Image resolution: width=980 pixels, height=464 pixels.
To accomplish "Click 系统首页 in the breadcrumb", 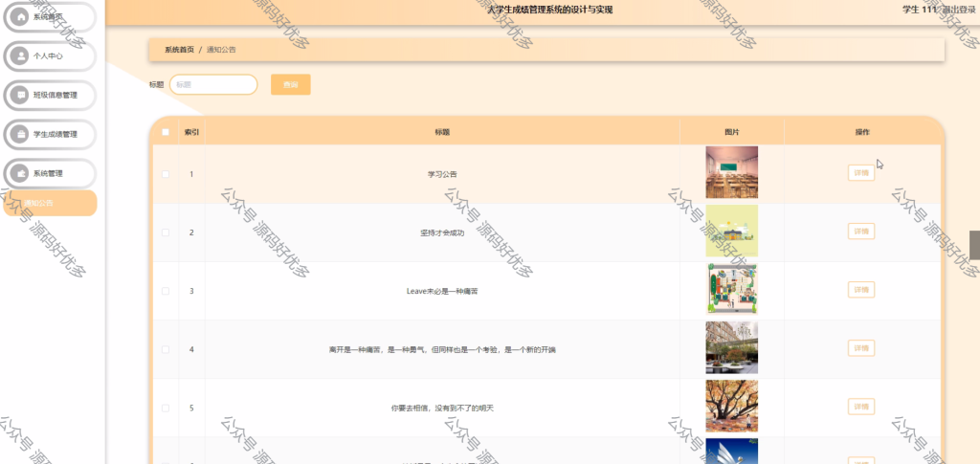I will 179,50.
